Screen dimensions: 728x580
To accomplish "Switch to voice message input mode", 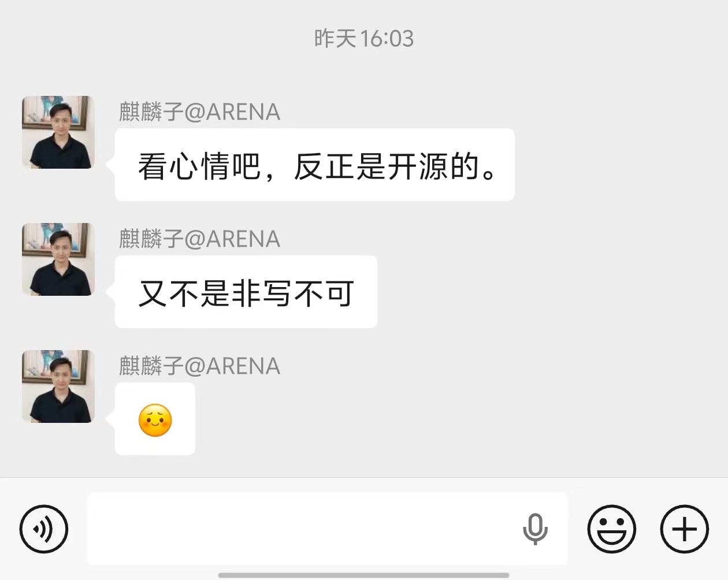I will (x=44, y=529).
